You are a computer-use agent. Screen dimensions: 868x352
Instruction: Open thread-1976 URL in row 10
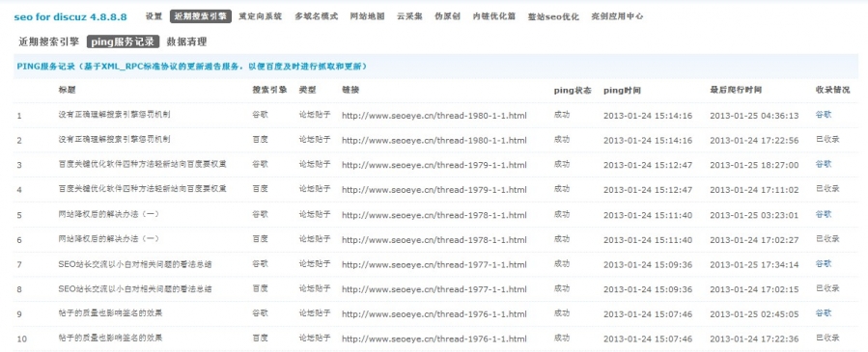click(434, 338)
